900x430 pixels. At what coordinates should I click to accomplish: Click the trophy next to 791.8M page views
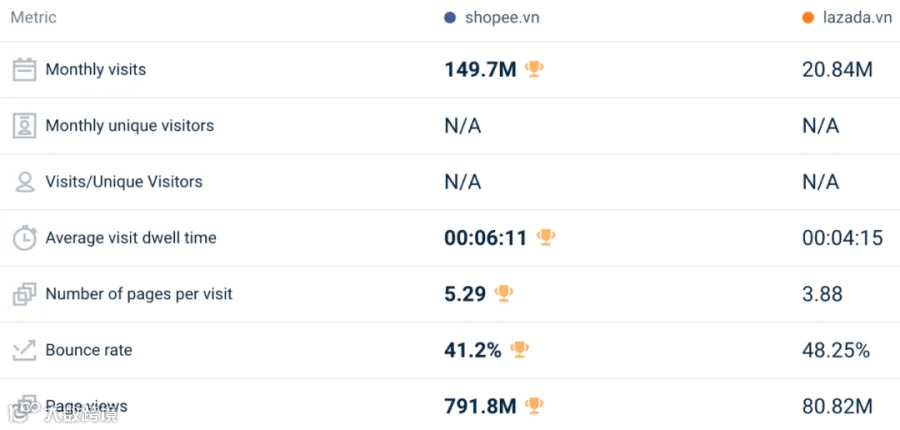point(534,405)
